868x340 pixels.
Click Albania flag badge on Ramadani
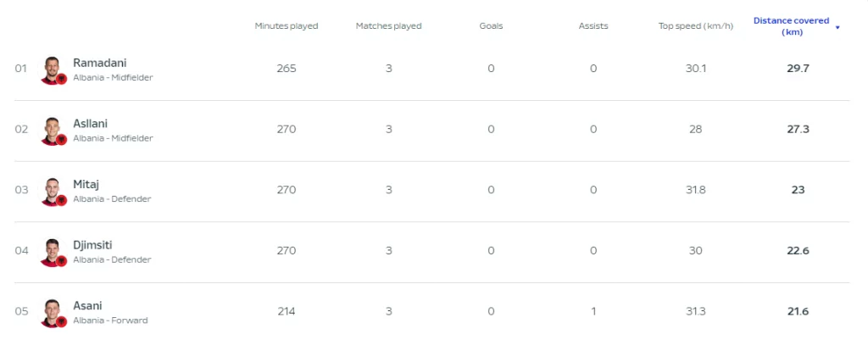click(61, 79)
